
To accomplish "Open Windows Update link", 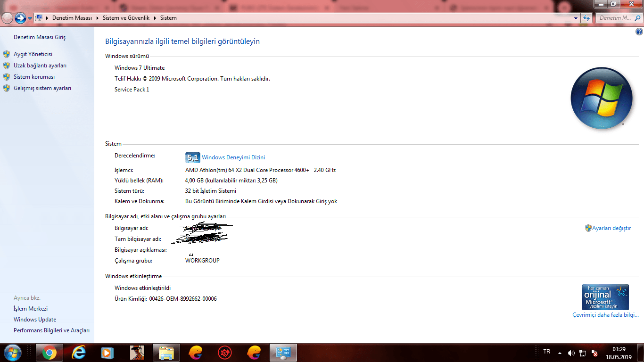I will click(35, 320).
